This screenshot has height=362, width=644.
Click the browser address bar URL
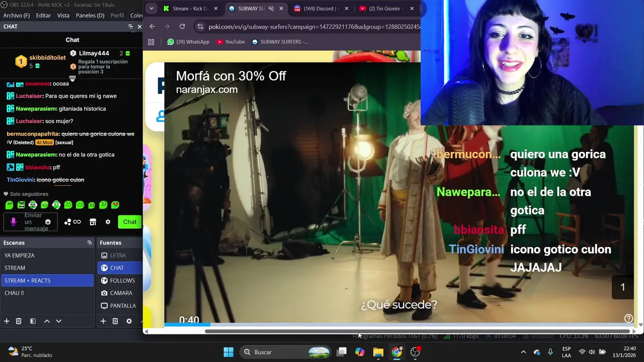314,27
